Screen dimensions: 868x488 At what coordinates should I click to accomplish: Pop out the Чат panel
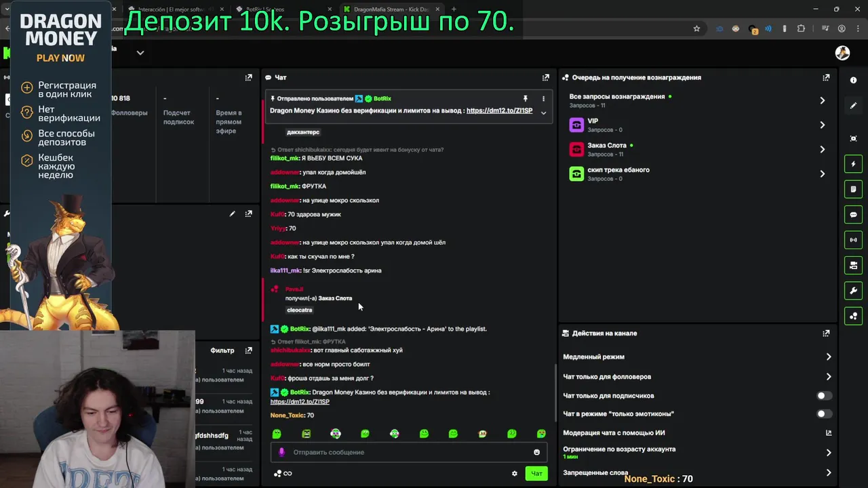point(545,77)
